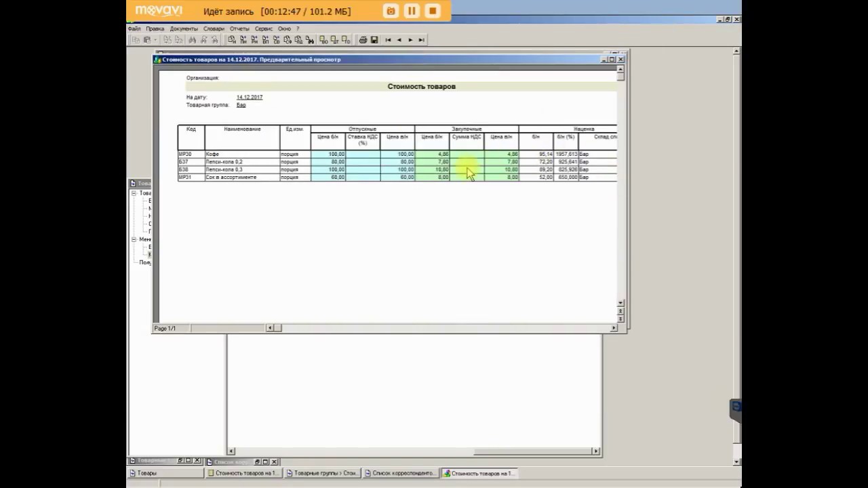Click the Наименование column header
The image size is (868, 488).
[242, 129]
